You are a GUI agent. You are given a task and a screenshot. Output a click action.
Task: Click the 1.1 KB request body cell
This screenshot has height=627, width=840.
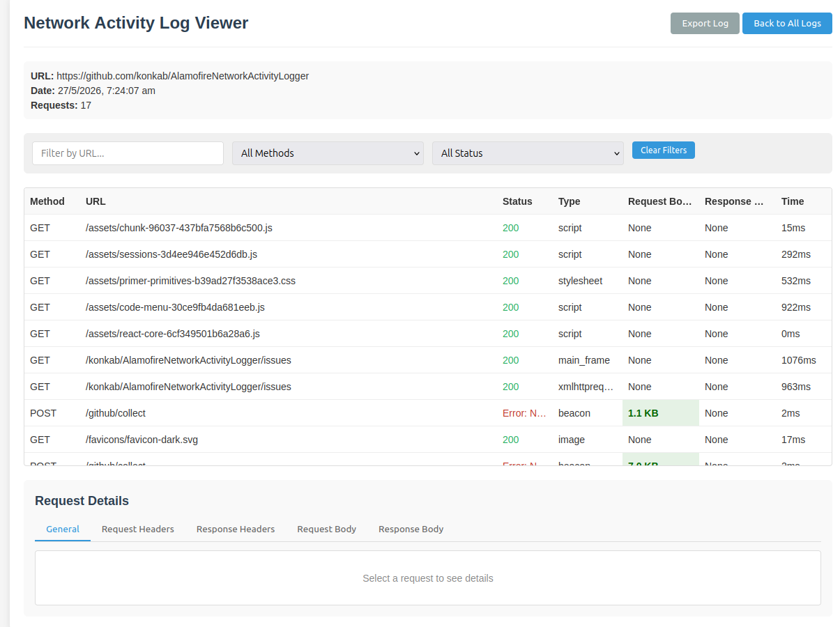click(x=660, y=413)
